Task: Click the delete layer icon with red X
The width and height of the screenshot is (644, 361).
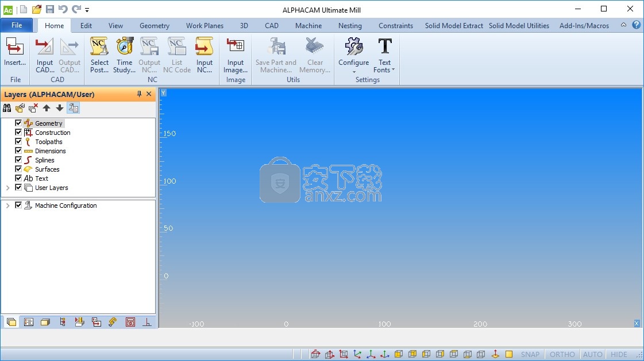Action: point(33,108)
